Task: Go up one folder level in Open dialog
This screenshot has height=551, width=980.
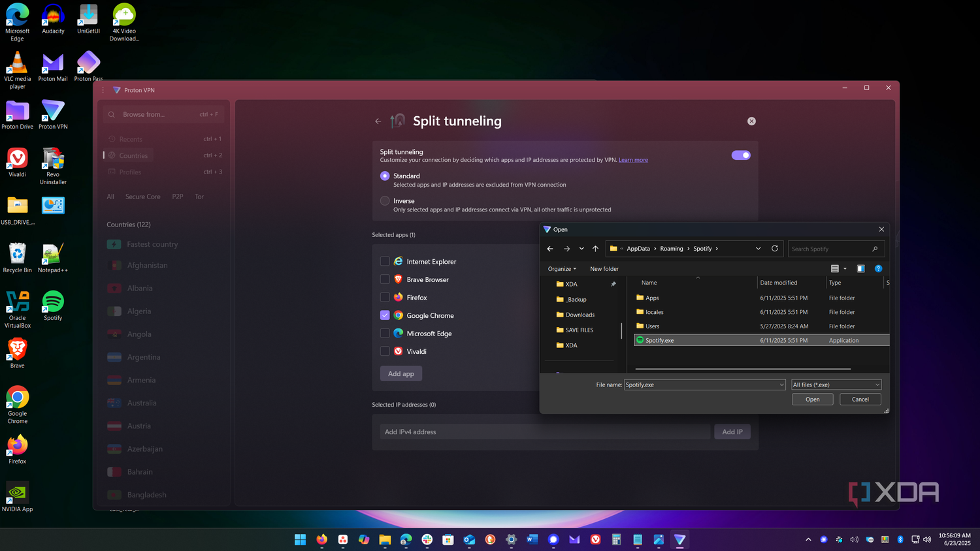Action: (595, 249)
